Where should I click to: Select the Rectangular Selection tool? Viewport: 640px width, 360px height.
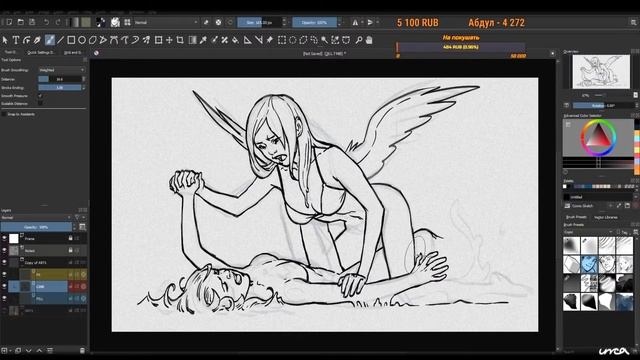coord(282,40)
